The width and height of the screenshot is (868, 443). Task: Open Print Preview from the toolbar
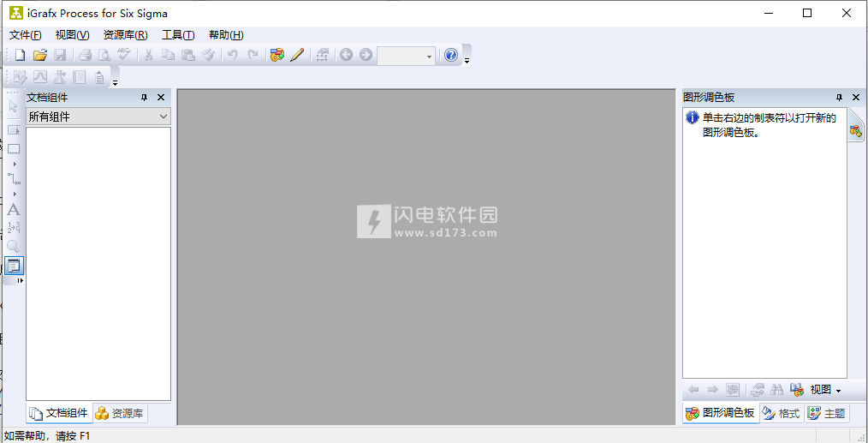[104, 55]
